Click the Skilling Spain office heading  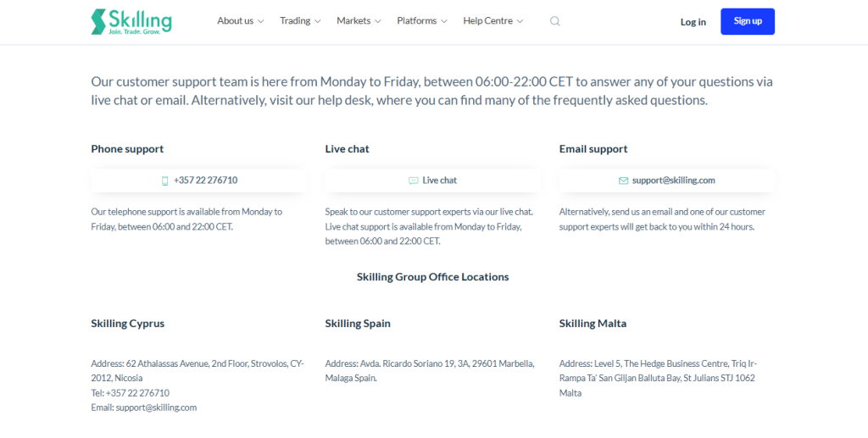point(358,324)
